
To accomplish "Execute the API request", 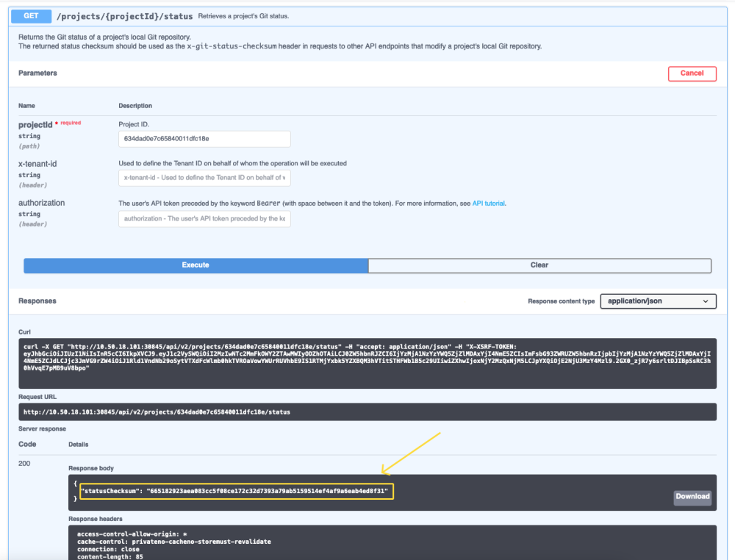I will [196, 265].
